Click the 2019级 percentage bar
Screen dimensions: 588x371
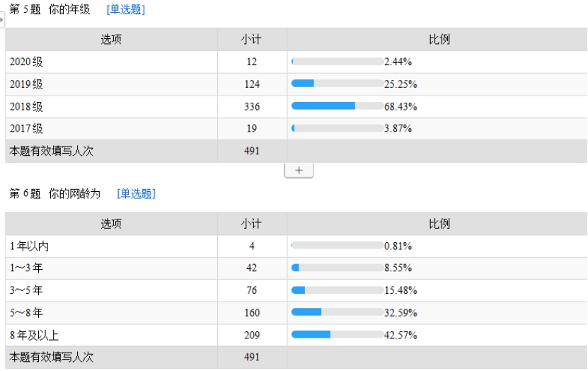pyautogui.click(x=338, y=84)
